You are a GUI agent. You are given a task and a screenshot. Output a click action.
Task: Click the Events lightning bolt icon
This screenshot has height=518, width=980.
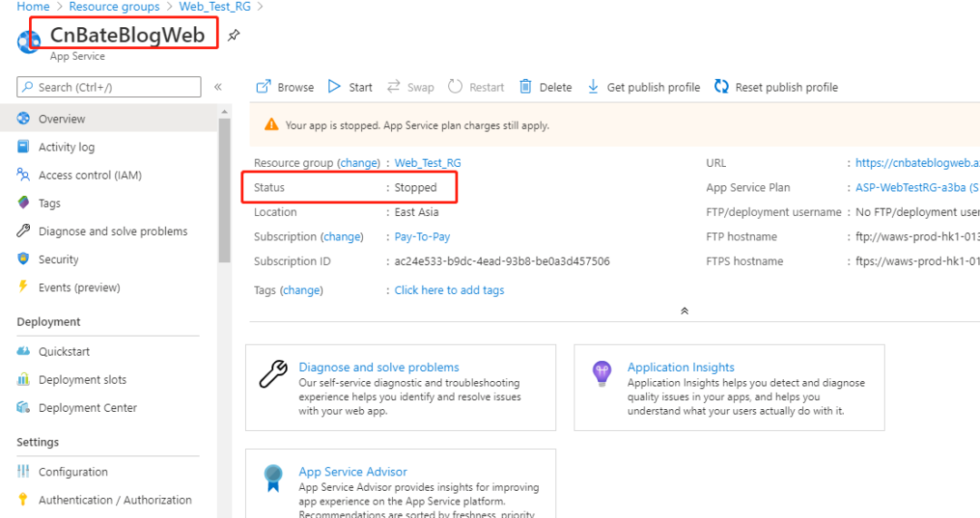click(23, 287)
